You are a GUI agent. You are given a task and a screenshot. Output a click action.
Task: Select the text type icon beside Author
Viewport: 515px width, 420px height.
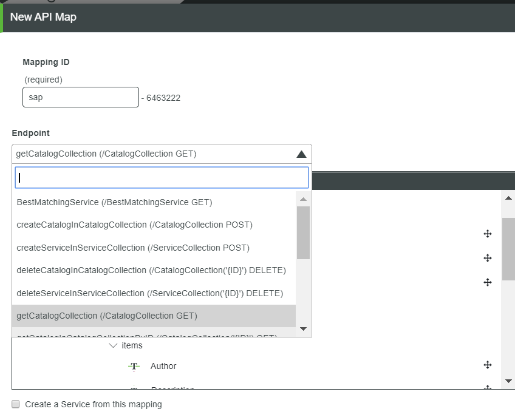pyautogui.click(x=134, y=366)
